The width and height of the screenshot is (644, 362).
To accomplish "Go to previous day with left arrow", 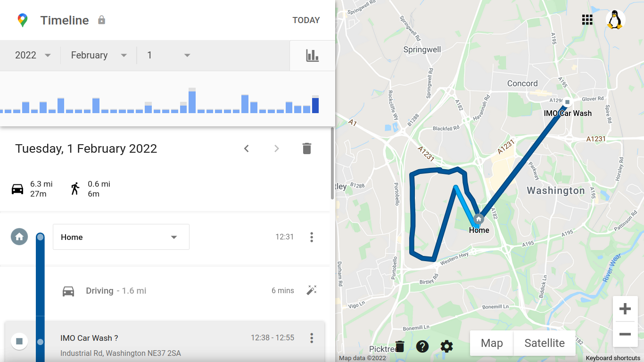I will [246, 148].
